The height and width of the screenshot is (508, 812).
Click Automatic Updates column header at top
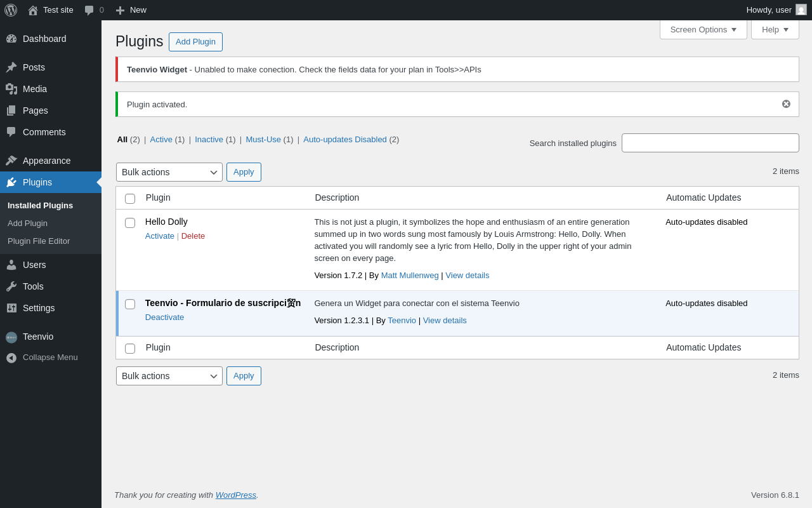[x=704, y=197]
